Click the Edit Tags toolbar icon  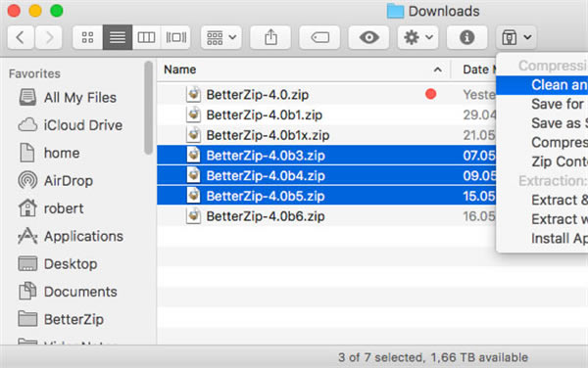319,37
